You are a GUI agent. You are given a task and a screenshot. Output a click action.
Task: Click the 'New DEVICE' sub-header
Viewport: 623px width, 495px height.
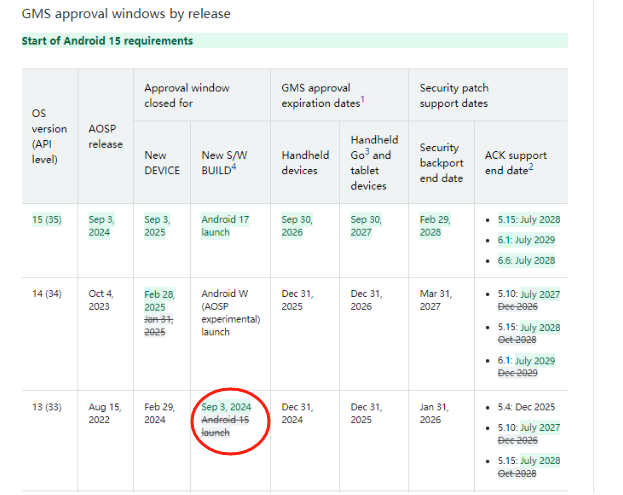162,162
